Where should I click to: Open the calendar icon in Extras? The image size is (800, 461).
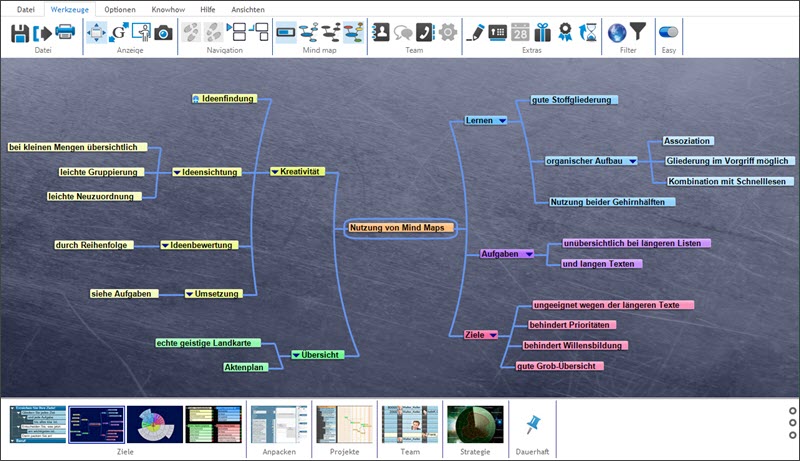(x=520, y=33)
